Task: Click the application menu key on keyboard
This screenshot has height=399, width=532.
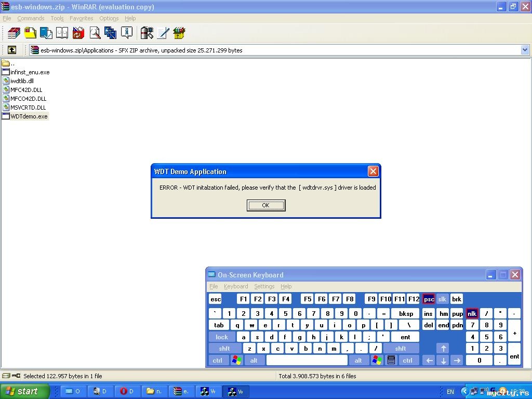Action: (x=391, y=361)
